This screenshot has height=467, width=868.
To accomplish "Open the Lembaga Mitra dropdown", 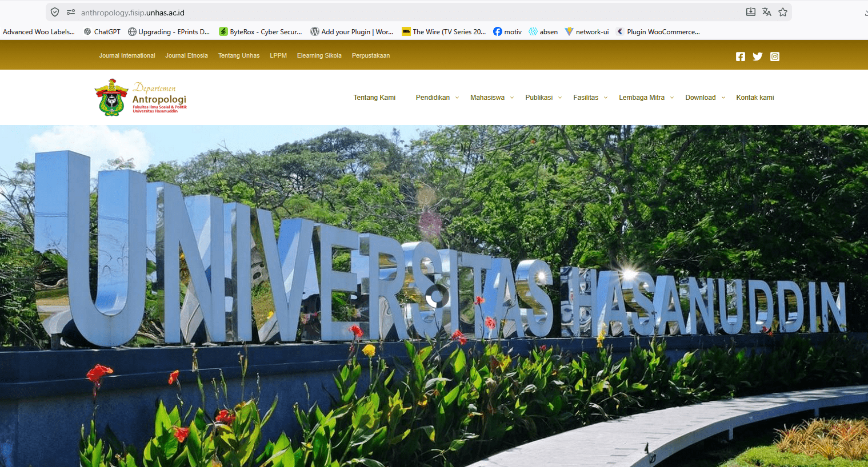I will [646, 98].
